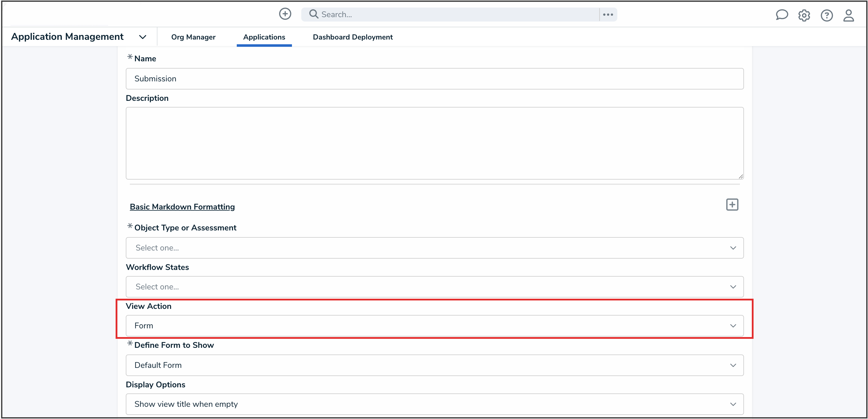Expand the Application Management navigation chevron
868x419 pixels.
coord(143,37)
